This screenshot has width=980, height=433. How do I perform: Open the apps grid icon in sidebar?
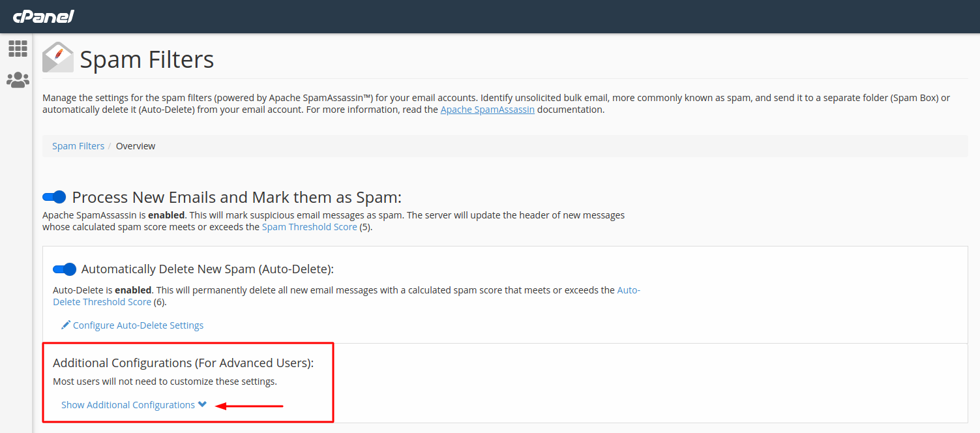(18, 48)
